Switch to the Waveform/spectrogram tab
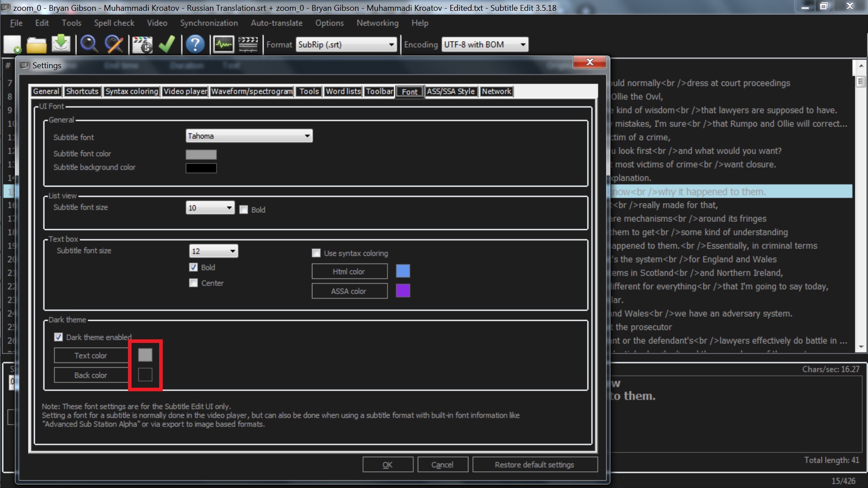The height and width of the screenshot is (488, 868). [x=252, y=91]
